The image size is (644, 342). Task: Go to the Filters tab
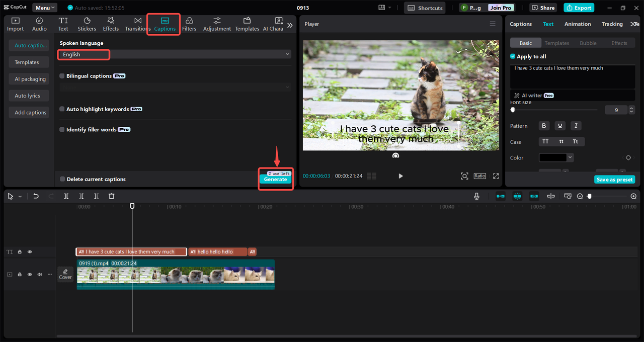pos(189,24)
